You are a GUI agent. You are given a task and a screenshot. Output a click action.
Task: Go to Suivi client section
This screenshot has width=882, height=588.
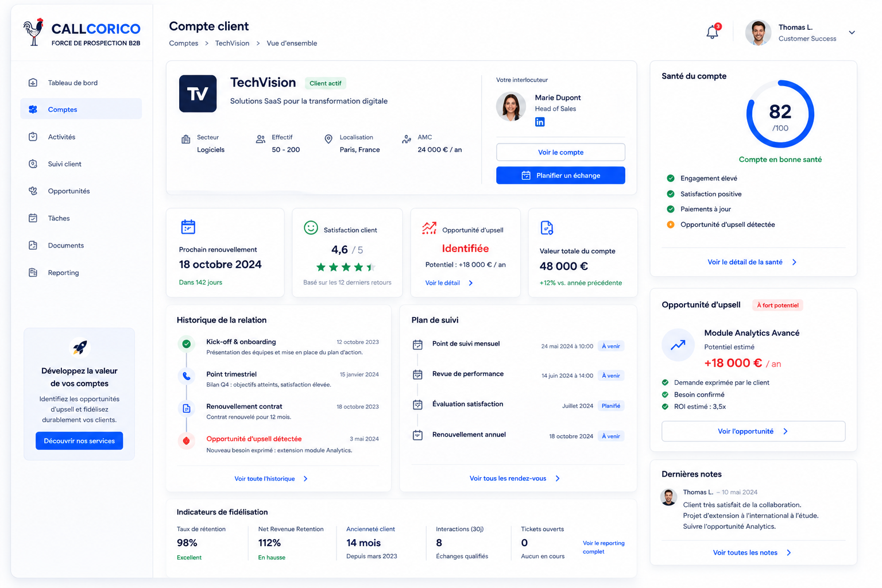[x=81, y=164]
